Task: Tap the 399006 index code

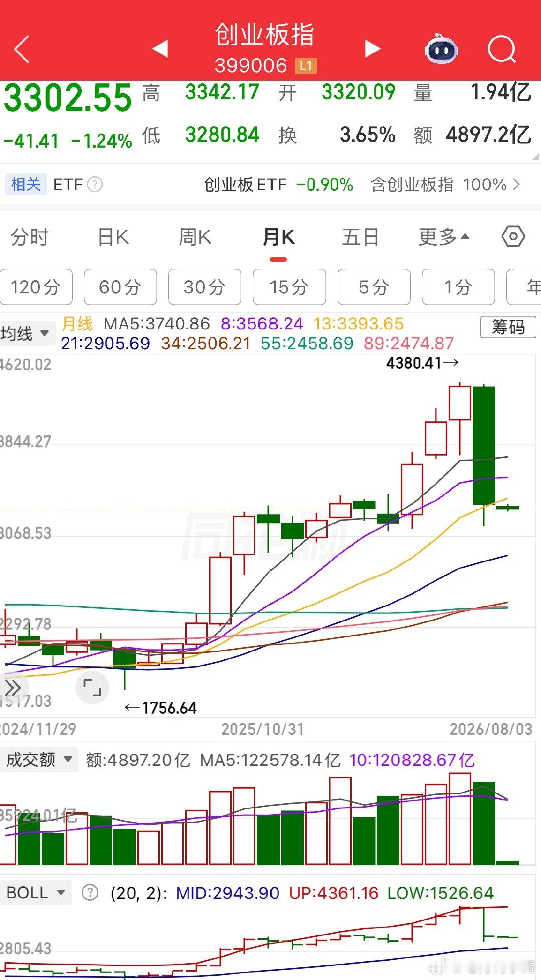Action: 250,66
